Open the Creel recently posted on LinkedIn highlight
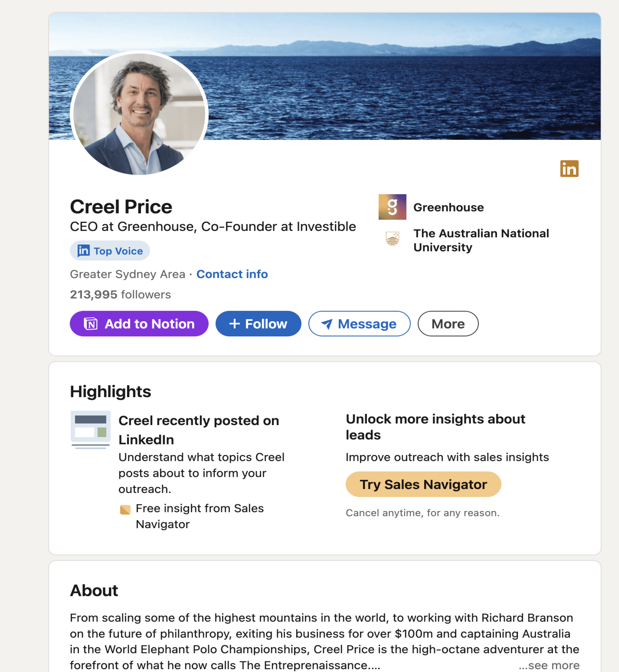This screenshot has height=672, width=619. (x=199, y=430)
